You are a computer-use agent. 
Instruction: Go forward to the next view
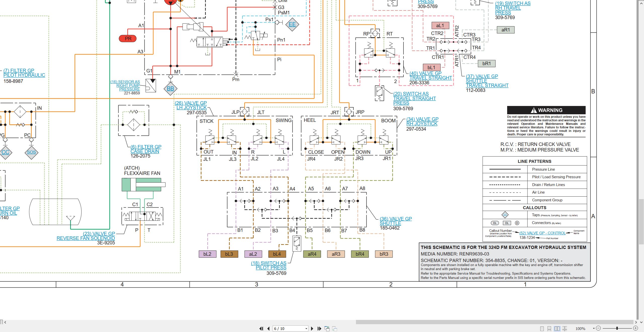point(335,328)
